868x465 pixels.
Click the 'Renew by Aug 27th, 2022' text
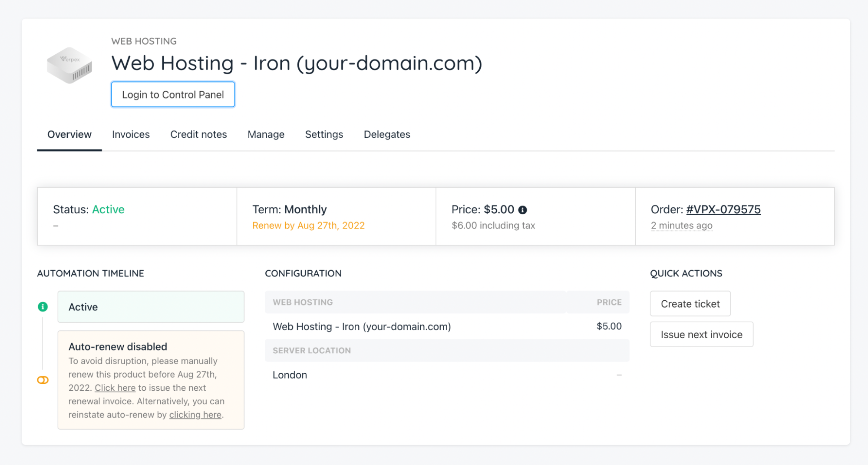pos(308,226)
